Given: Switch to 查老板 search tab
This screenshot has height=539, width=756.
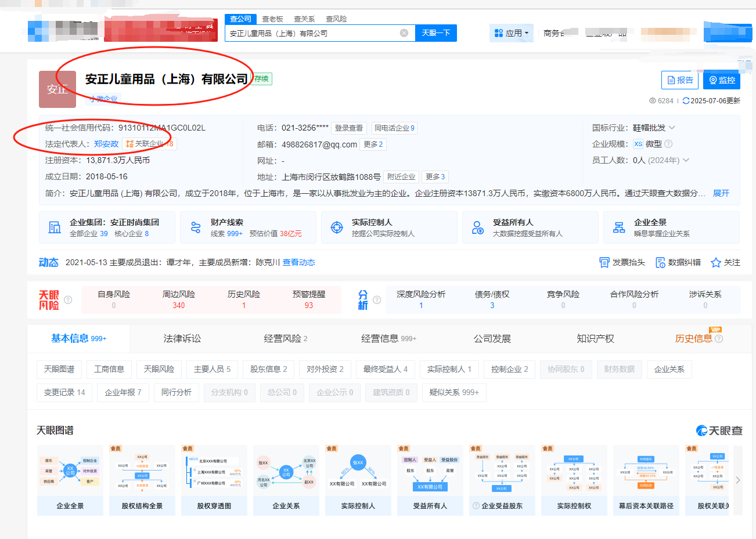Looking at the screenshot, I should coord(272,19).
